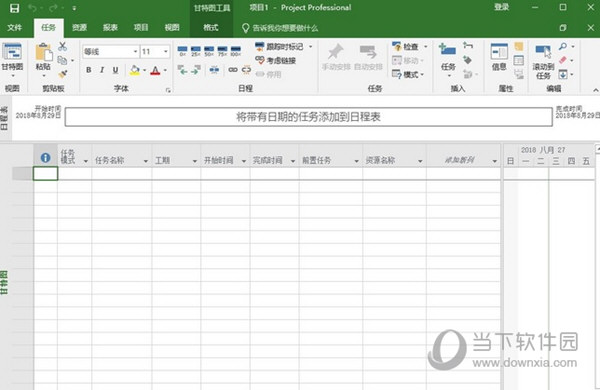This screenshot has height=390, width=600.
Task: Collapse the ribbon with the chevron arrow
Action: (595, 90)
